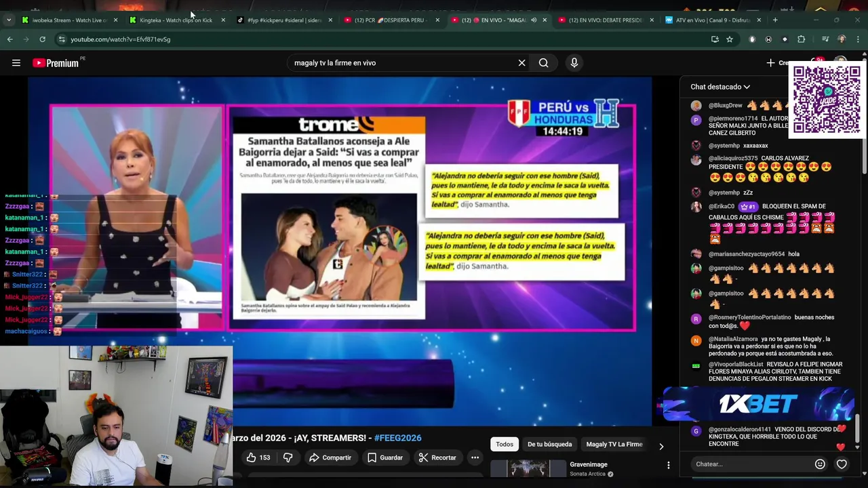The width and height of the screenshot is (868, 488).
Task: Dislike the video with thumbs-down
Action: pyautogui.click(x=288, y=457)
